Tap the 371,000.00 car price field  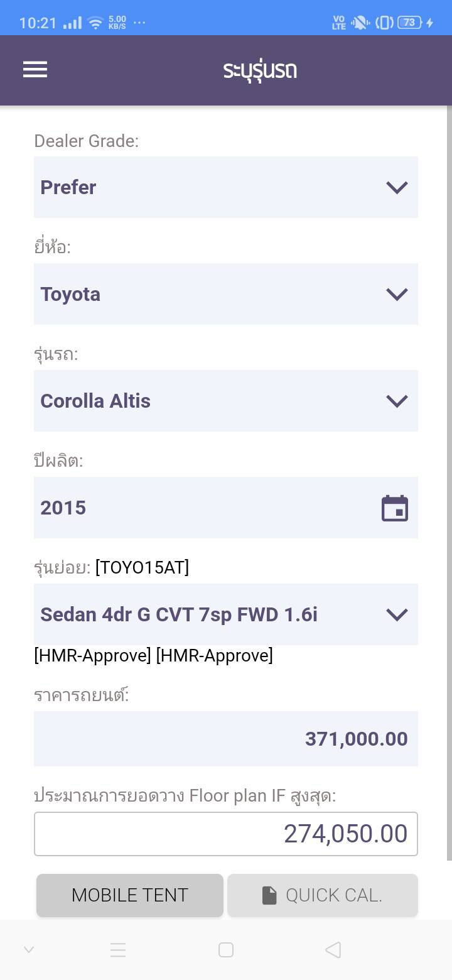(x=225, y=739)
